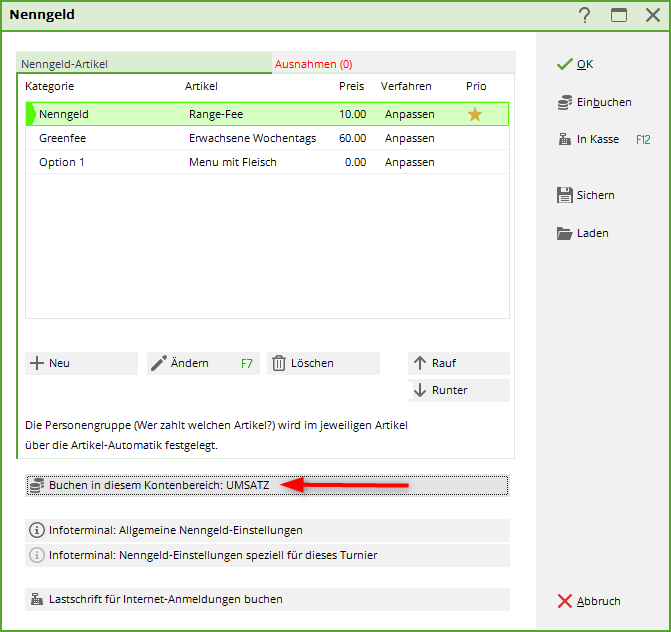Click the Ändern label text

tap(189, 363)
